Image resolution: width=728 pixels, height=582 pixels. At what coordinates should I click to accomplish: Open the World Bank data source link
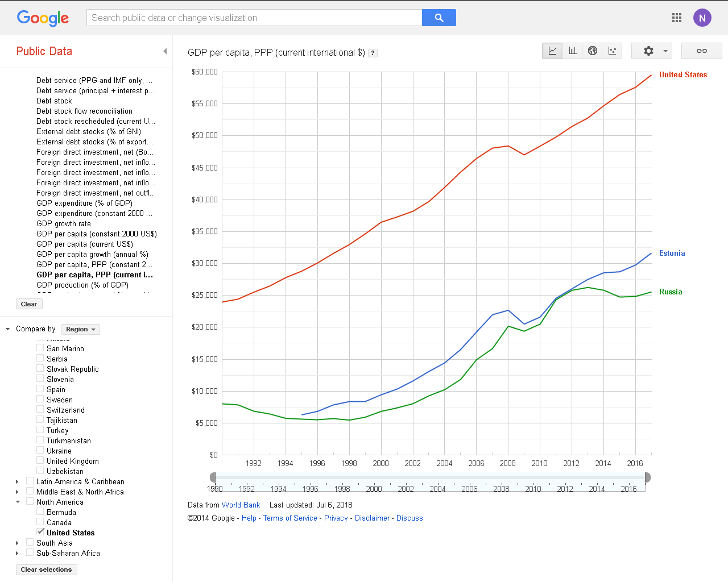point(241,505)
